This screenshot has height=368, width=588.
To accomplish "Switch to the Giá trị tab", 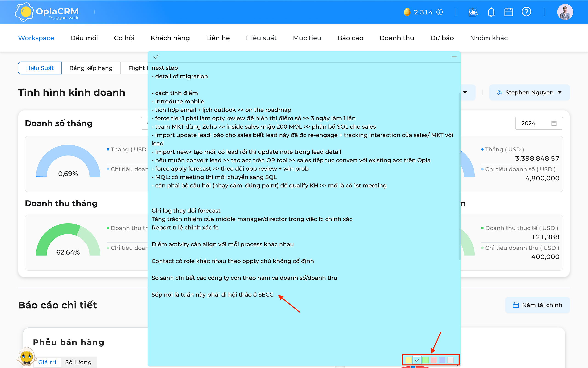I will 47,362.
